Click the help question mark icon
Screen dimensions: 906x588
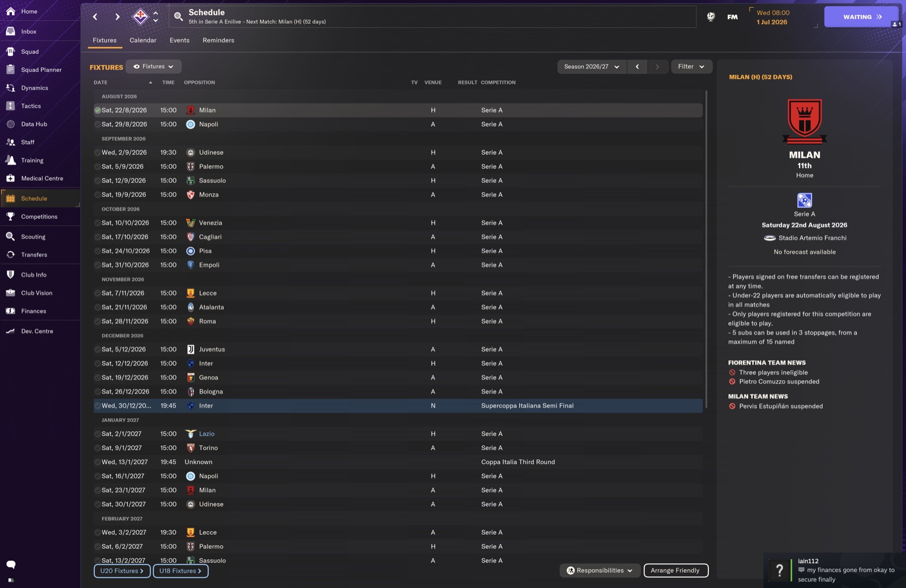pyautogui.click(x=780, y=570)
